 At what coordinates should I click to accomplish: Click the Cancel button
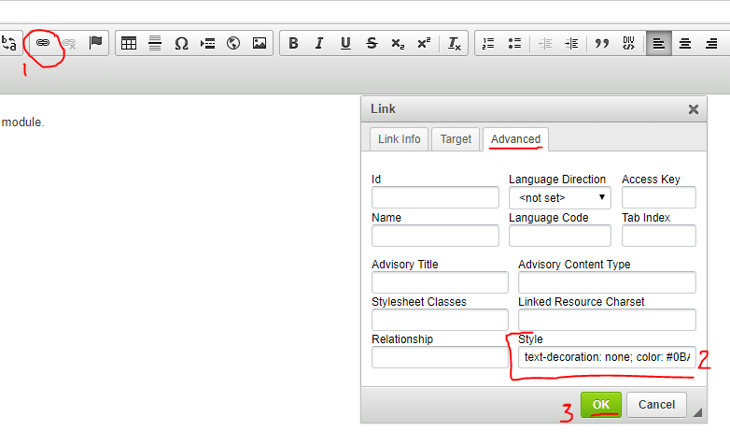tap(656, 405)
